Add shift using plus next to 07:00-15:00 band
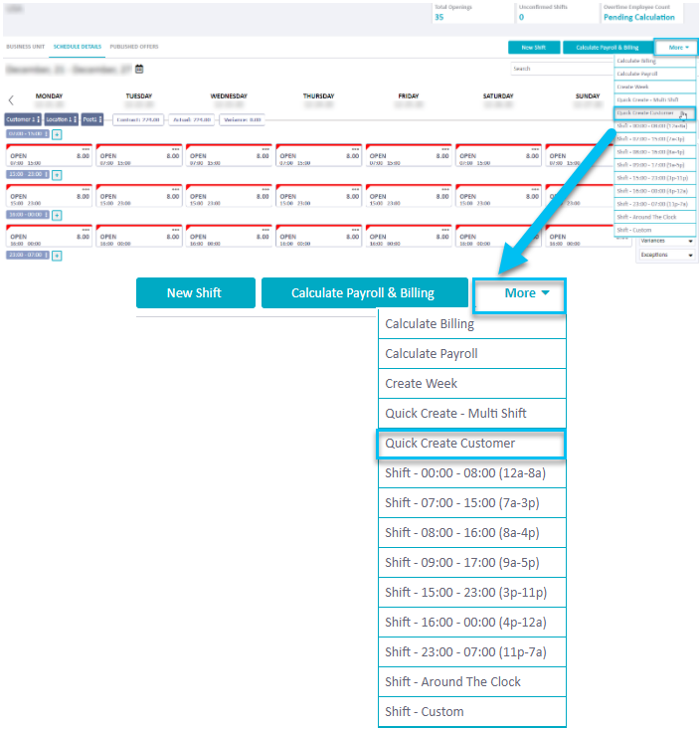This screenshot has height=729, width=700. point(57,135)
